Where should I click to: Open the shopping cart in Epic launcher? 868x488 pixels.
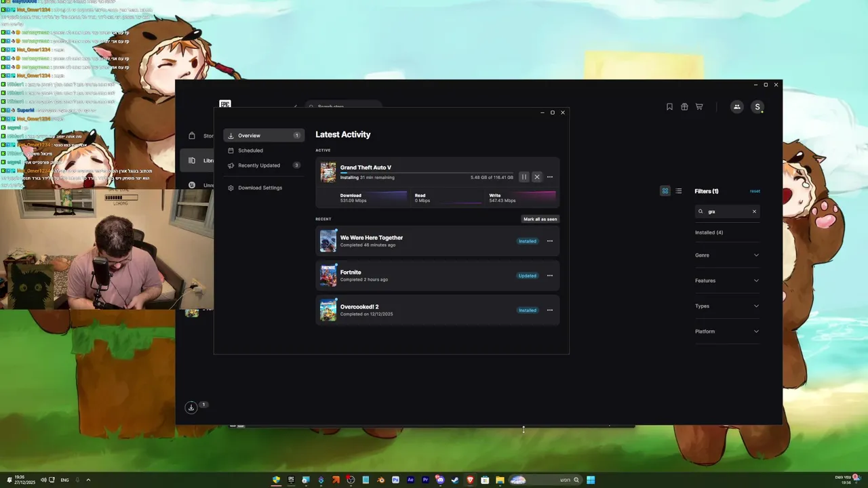pos(699,106)
